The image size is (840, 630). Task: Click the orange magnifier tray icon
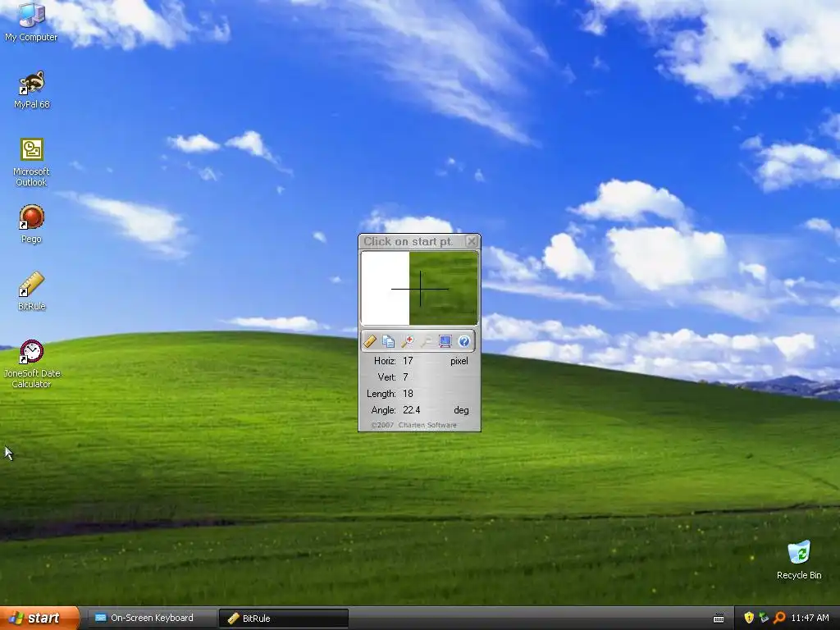point(779,619)
